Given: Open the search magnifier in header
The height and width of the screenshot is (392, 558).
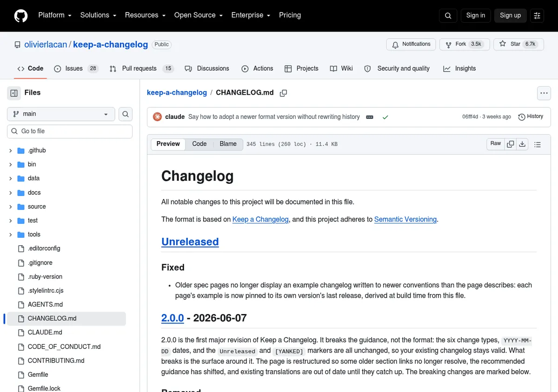Looking at the screenshot, I should (448, 15).
